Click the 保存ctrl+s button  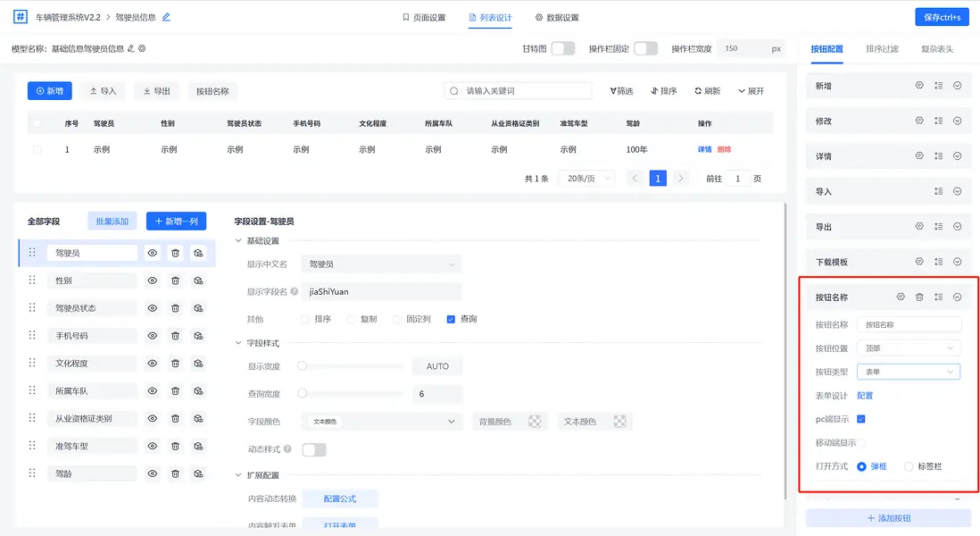(x=942, y=17)
